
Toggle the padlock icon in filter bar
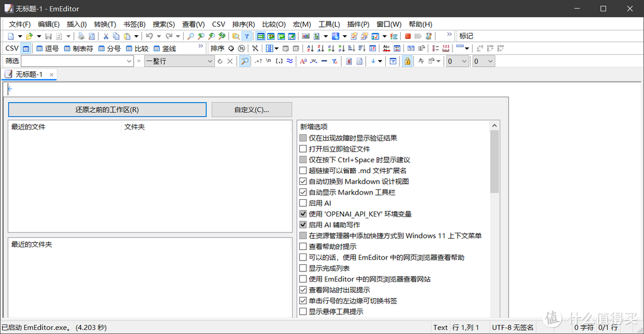(x=407, y=61)
